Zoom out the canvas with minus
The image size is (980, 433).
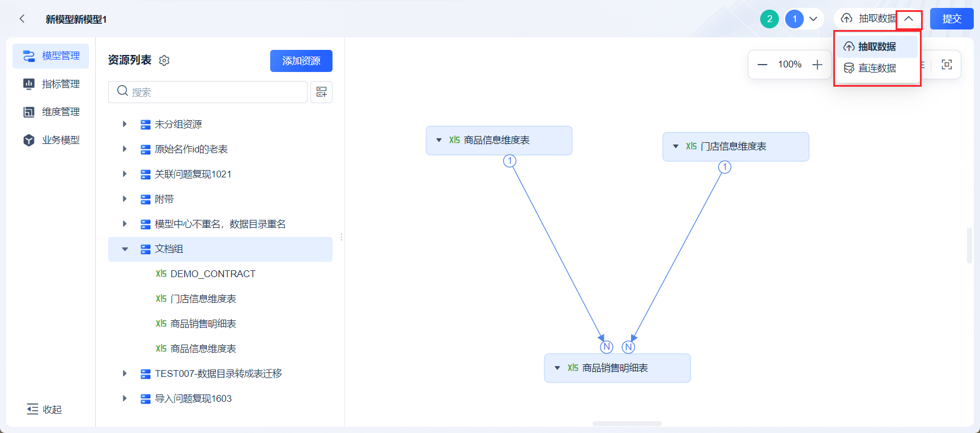coord(762,65)
